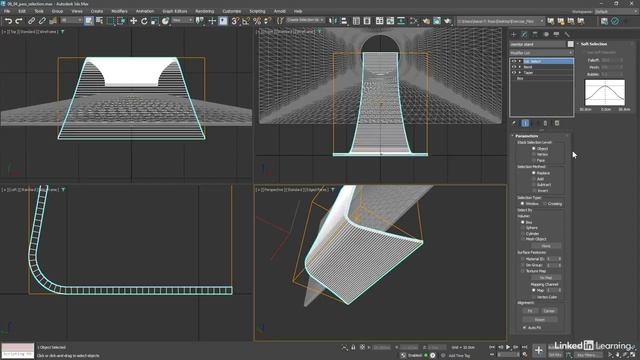Click the Redo arrow icon
640x360 pixels.
pyautogui.click(x=19, y=21)
